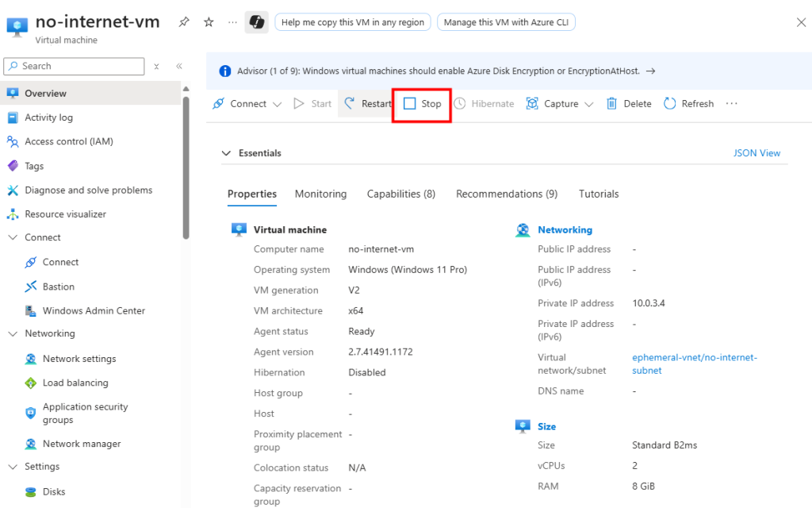
Task: Open JSON View link
Action: [x=756, y=153]
